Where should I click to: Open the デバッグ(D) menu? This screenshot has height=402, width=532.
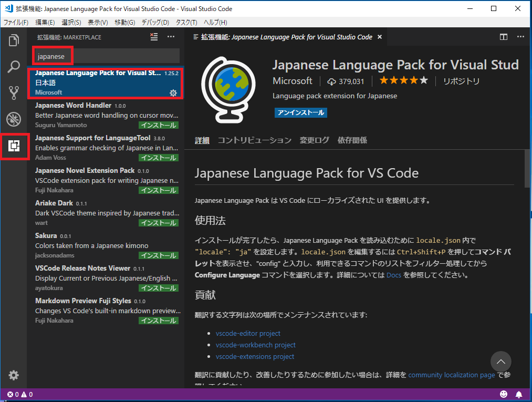155,23
